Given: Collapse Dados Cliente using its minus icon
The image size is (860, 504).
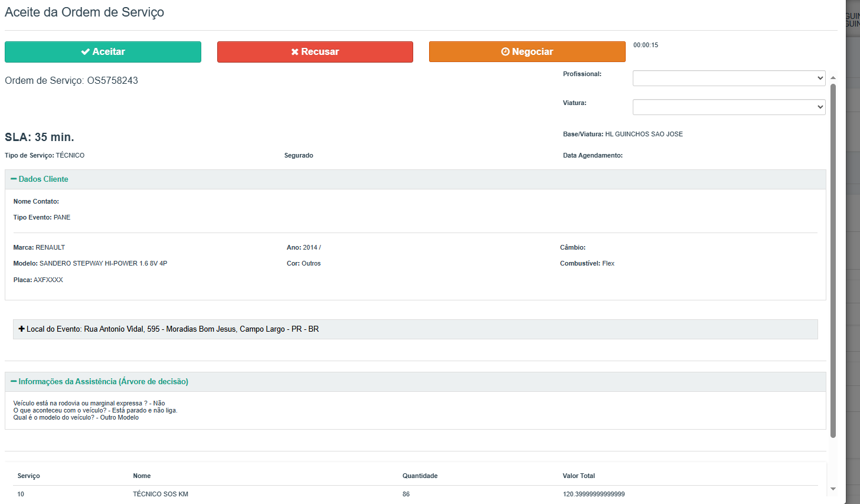Looking at the screenshot, I should 14,179.
